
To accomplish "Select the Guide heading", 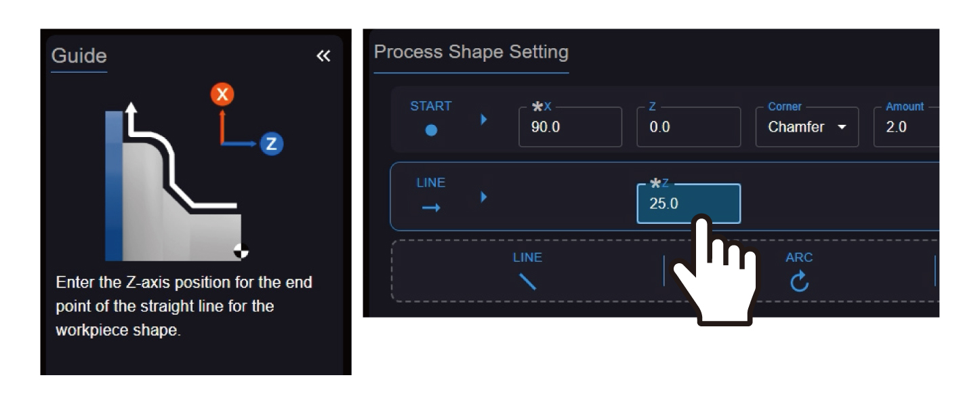I will pyautogui.click(x=79, y=56).
